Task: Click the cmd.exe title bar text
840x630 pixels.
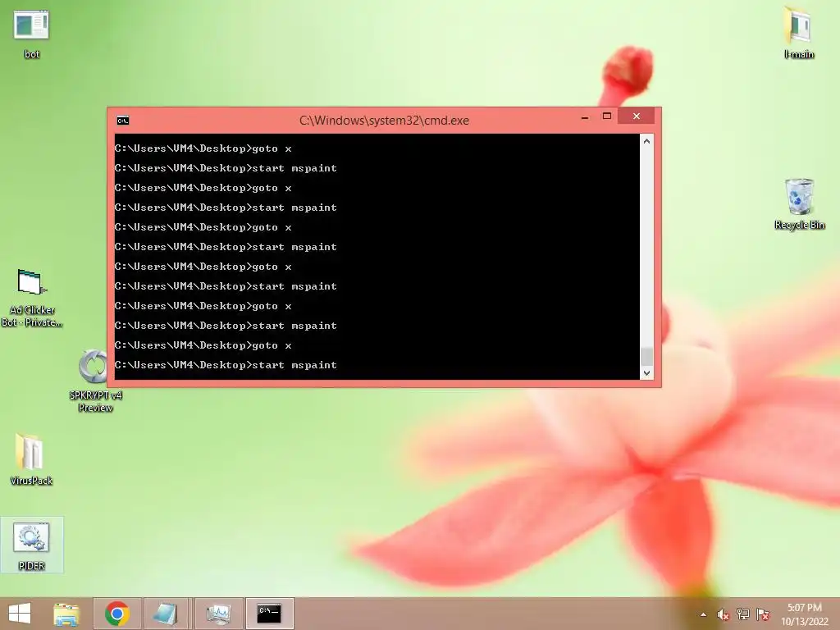Action: point(384,121)
